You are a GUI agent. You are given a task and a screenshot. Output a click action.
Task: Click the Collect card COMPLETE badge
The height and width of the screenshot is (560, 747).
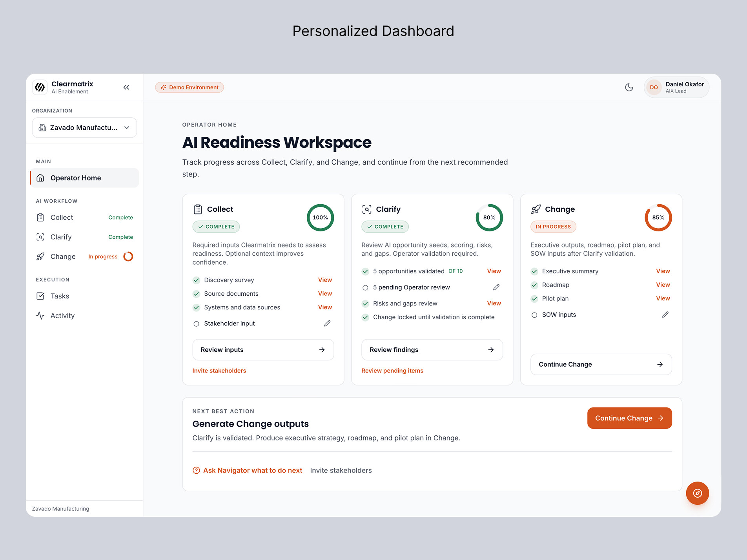pos(216,227)
